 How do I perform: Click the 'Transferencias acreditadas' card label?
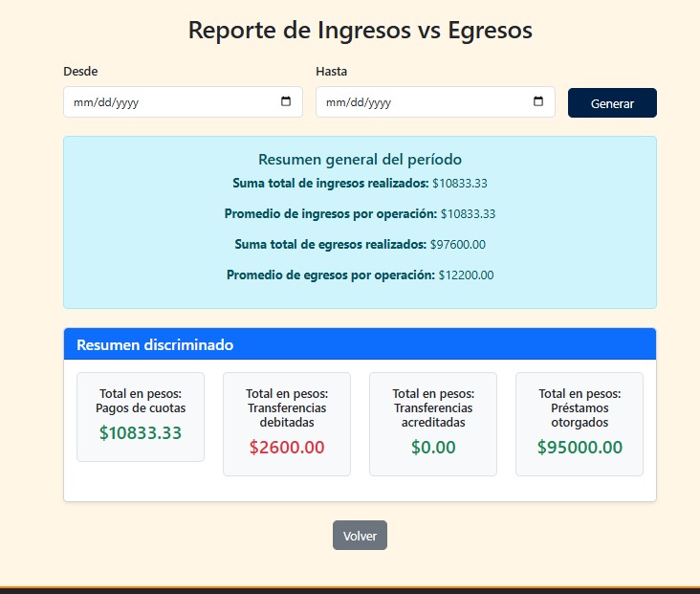(x=433, y=407)
